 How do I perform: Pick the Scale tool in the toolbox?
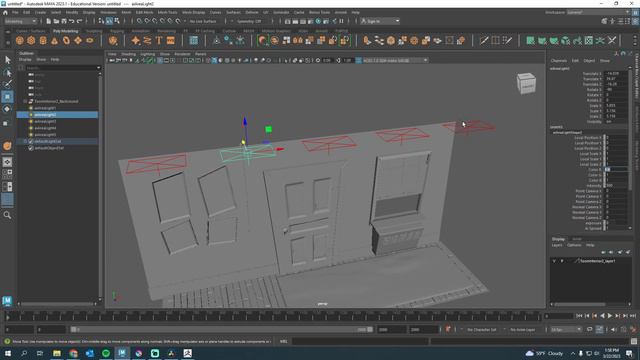[6, 123]
